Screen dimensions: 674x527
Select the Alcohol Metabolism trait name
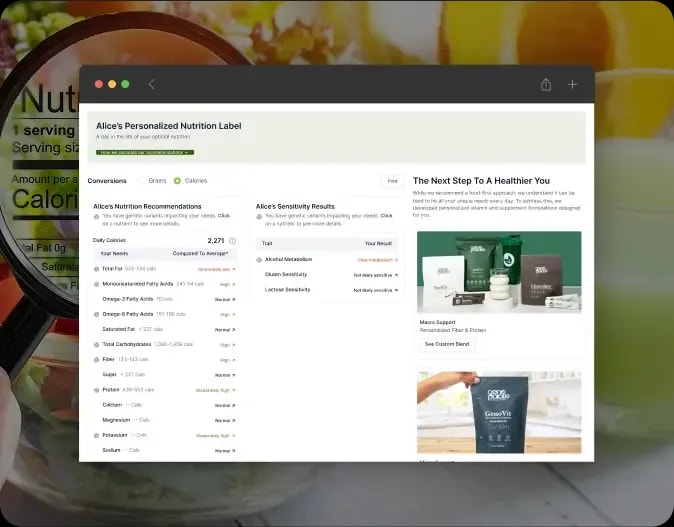pyautogui.click(x=288, y=259)
